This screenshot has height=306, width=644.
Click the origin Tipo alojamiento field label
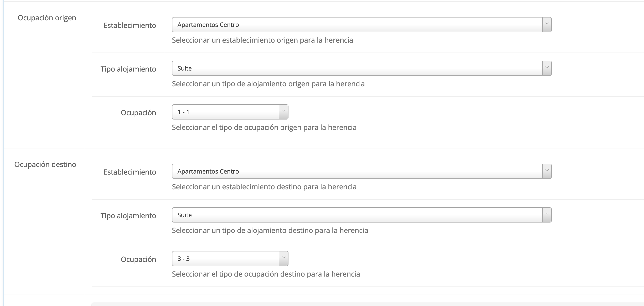pos(128,69)
